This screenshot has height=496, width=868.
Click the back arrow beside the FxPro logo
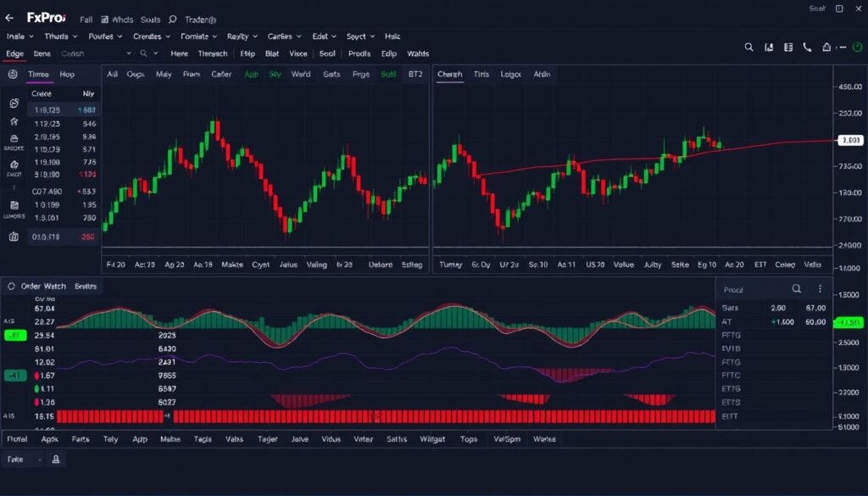(9, 18)
